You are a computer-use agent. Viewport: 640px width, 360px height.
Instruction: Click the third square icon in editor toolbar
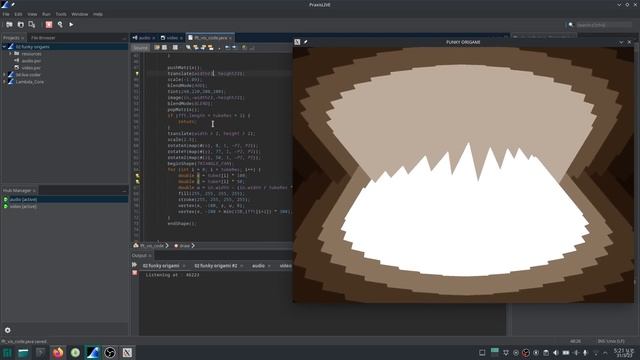coord(175,48)
